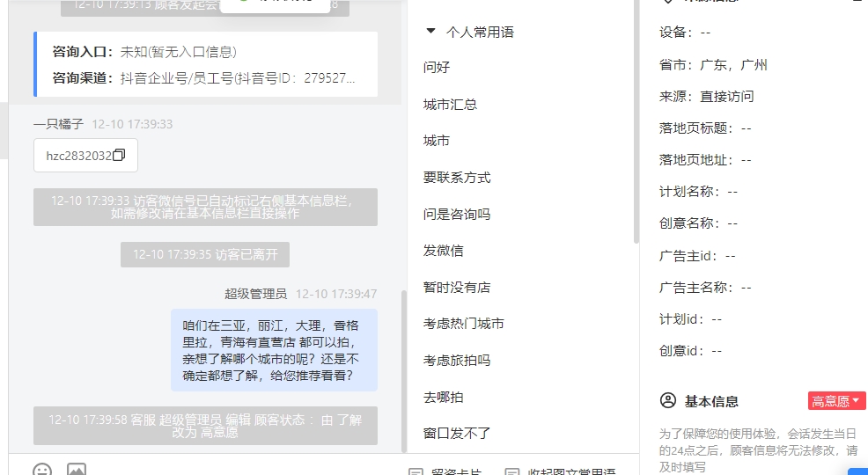
Task: Click the 访客已离开 system notice
Action: pos(205,254)
